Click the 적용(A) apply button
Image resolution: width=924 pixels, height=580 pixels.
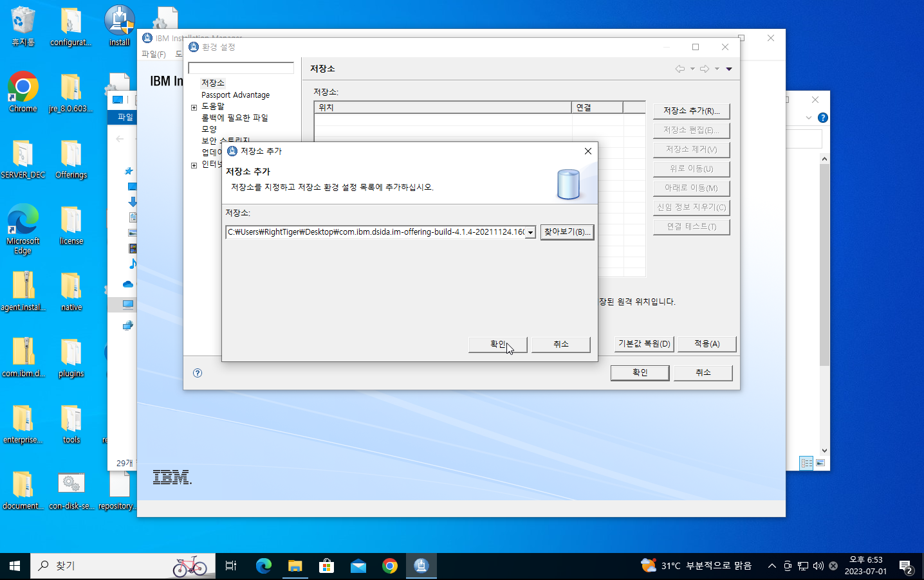point(707,344)
